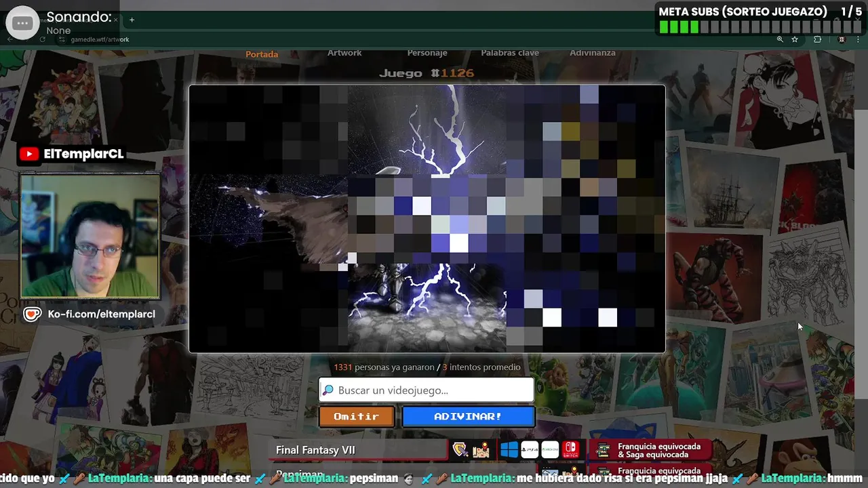Open the browser extensions puzzle icon

(817, 39)
